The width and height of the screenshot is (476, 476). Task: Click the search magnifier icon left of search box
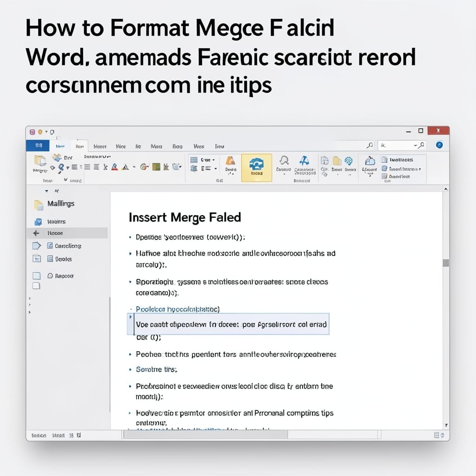pyautogui.click(x=370, y=145)
